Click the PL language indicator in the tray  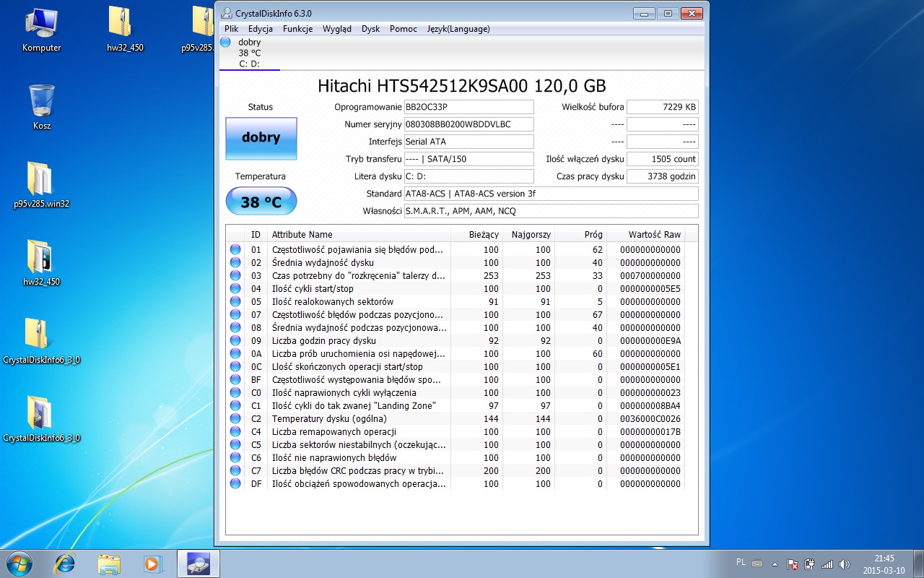741,562
